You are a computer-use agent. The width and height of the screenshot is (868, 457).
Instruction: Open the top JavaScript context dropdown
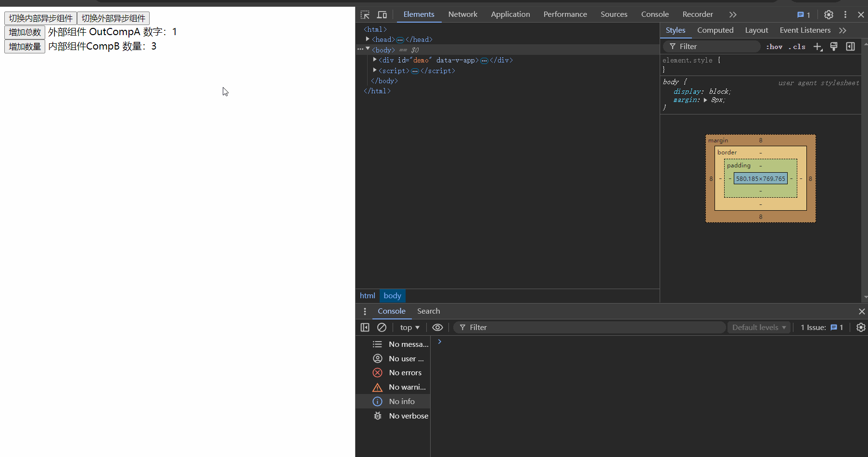pos(409,328)
